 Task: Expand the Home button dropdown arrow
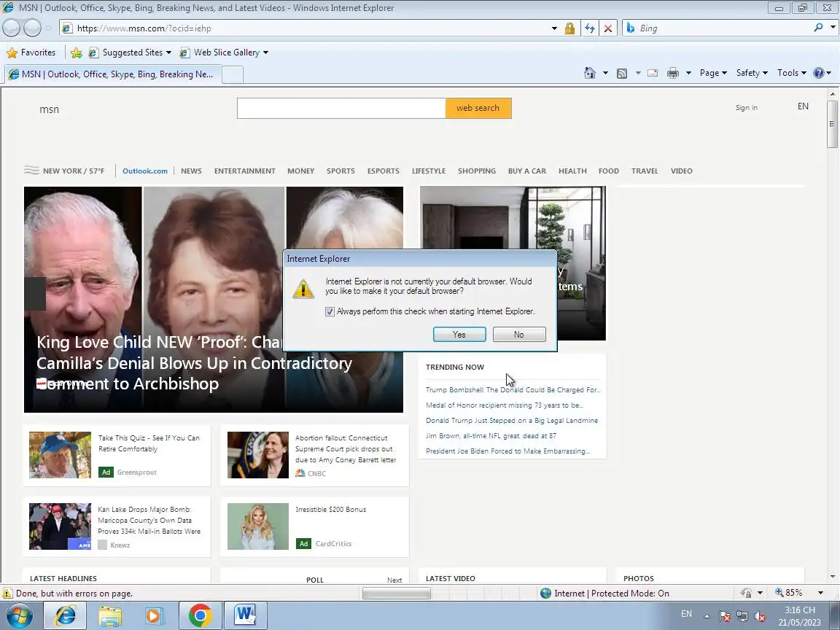pyautogui.click(x=605, y=74)
